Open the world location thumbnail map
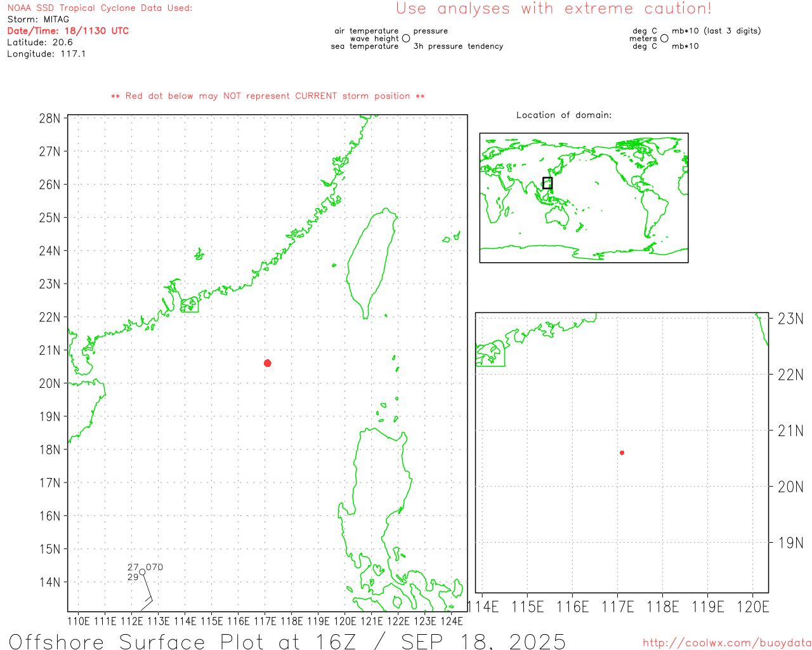812x650 pixels. pos(584,197)
